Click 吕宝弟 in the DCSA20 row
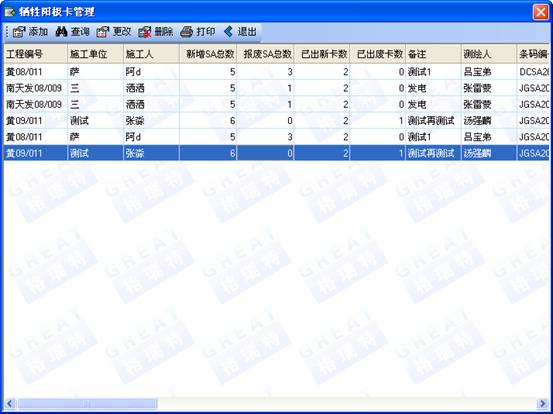553x414 pixels. click(489, 72)
